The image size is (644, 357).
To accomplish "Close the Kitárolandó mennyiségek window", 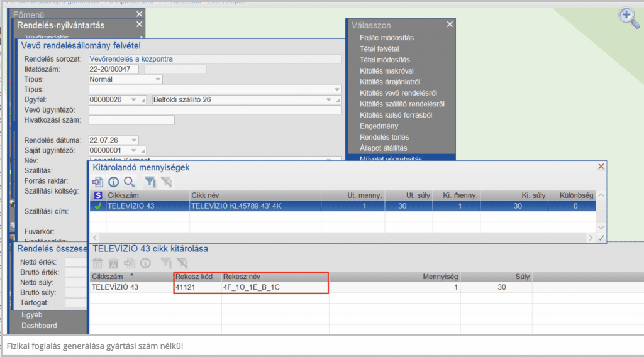I will (601, 166).
